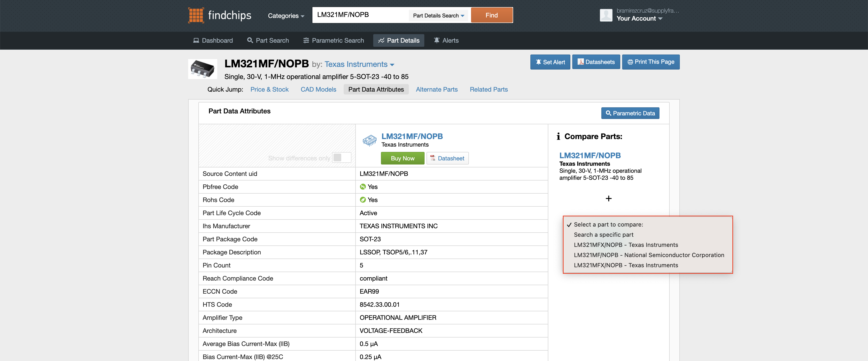Jump to CAD Models section
This screenshot has width=868, height=361.
tap(318, 89)
